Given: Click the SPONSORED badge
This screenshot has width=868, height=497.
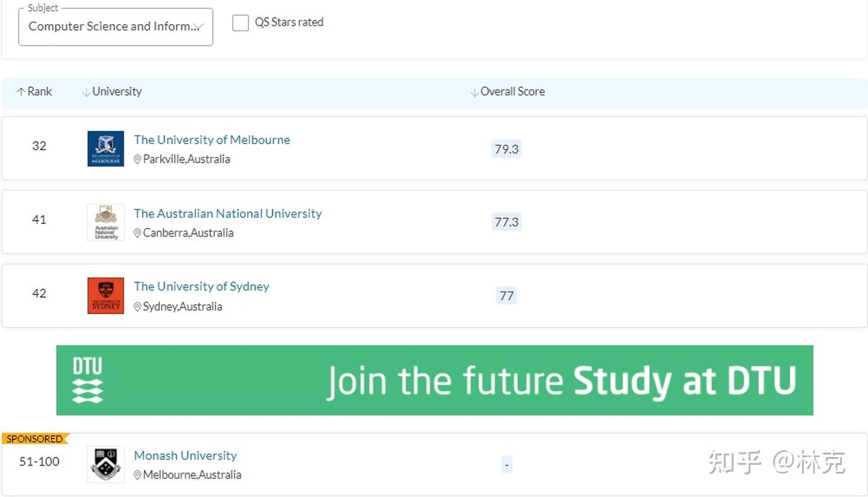Looking at the screenshot, I should [35, 438].
